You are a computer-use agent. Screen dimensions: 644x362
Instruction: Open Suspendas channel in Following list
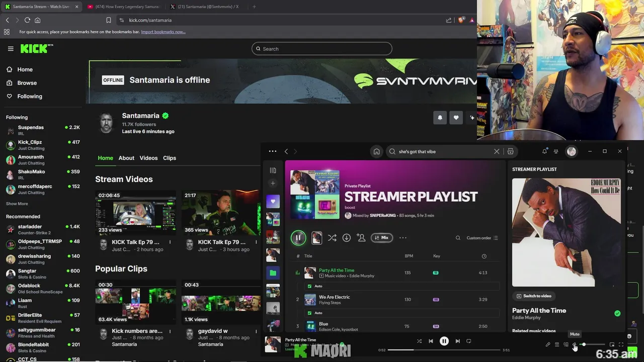[x=43, y=131]
